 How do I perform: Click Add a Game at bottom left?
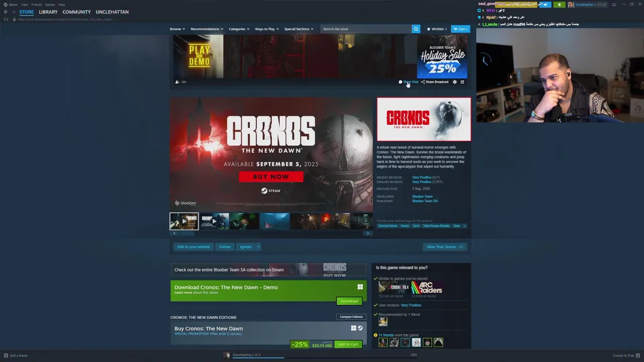pyautogui.click(x=16, y=355)
